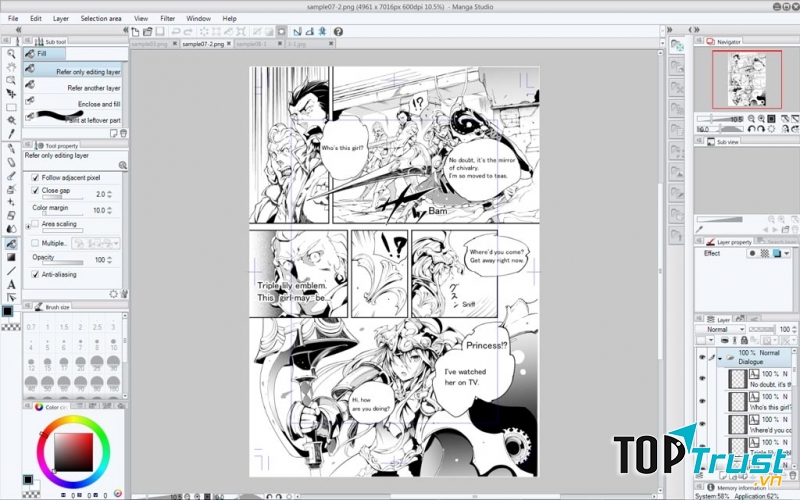Viewport: 800px width, 500px height.
Task: Adjust Color margin value stepper
Action: [x=109, y=210]
